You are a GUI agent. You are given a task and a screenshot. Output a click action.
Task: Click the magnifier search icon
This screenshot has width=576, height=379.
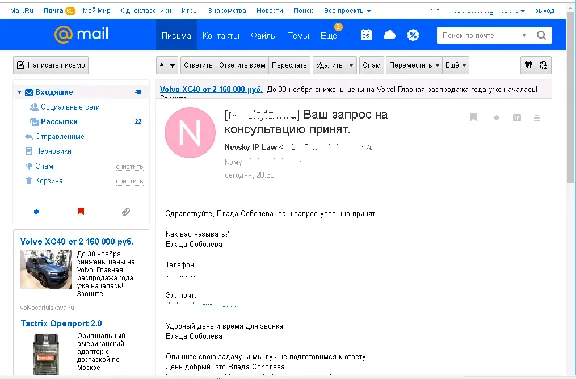coord(541,35)
